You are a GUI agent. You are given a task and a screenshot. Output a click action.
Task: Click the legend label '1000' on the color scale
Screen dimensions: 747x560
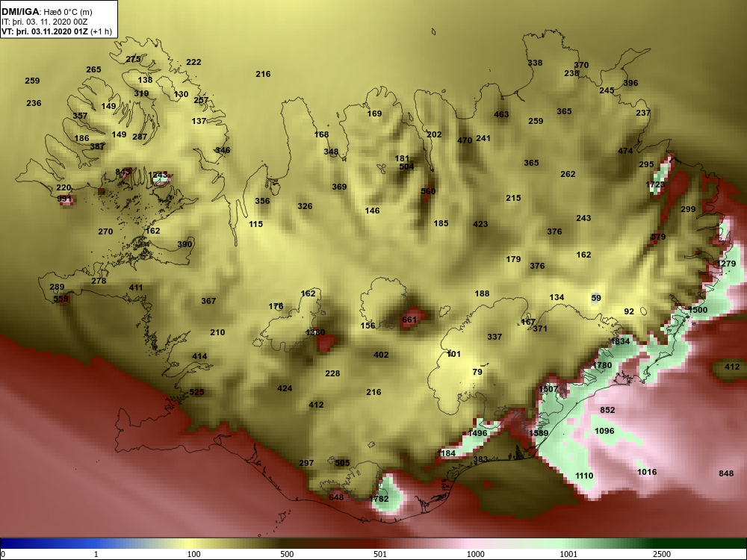coord(476,554)
